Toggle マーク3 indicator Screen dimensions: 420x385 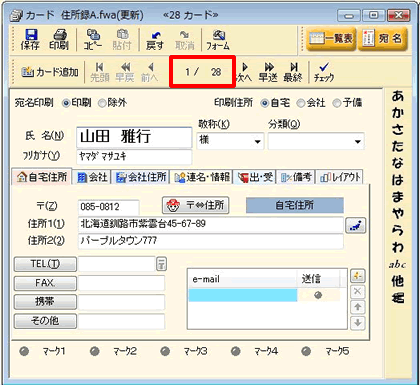point(165,351)
